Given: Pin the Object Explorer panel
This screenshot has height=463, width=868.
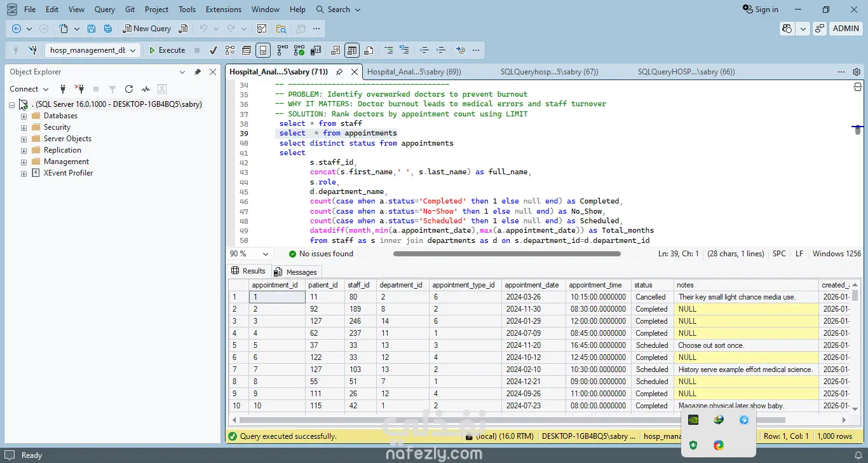Looking at the screenshot, I should point(198,72).
